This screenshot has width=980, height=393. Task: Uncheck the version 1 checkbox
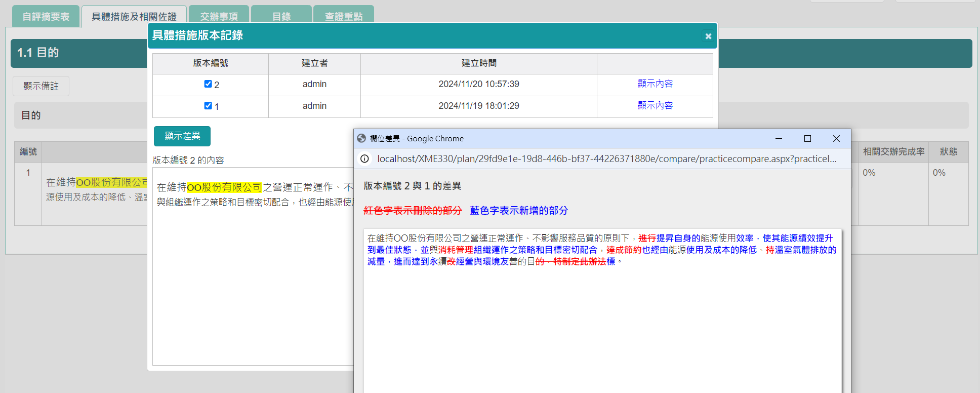click(x=208, y=106)
